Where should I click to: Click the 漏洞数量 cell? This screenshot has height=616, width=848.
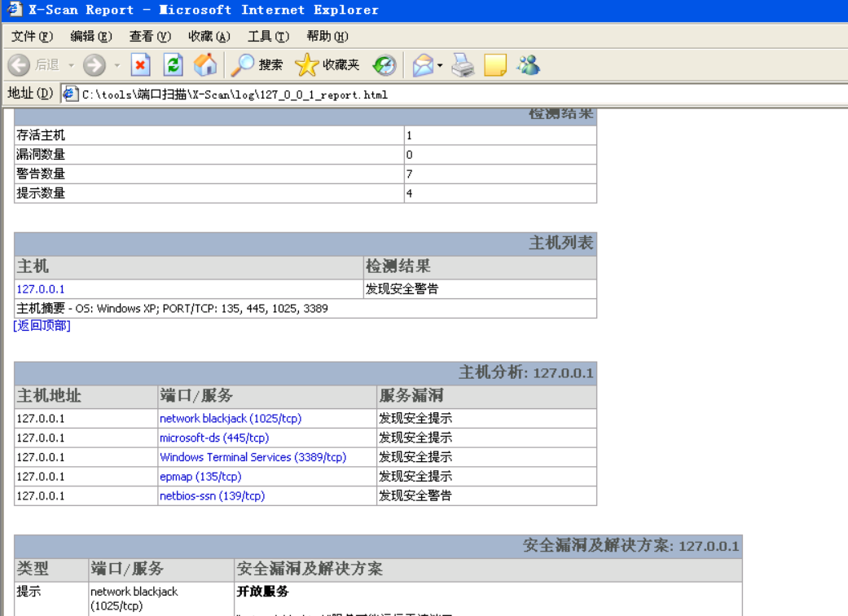(x=209, y=155)
